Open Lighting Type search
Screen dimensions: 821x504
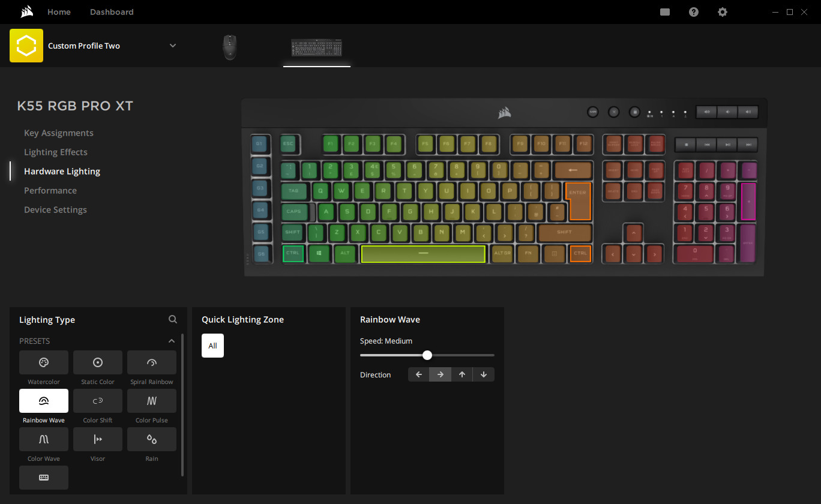pyautogui.click(x=173, y=320)
